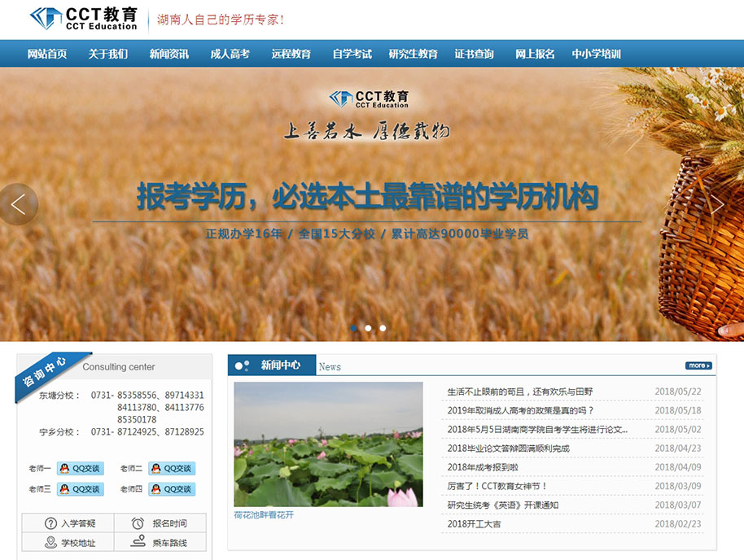This screenshot has height=560, width=744.
Task: Activate the third carousel dot
Action: click(383, 328)
